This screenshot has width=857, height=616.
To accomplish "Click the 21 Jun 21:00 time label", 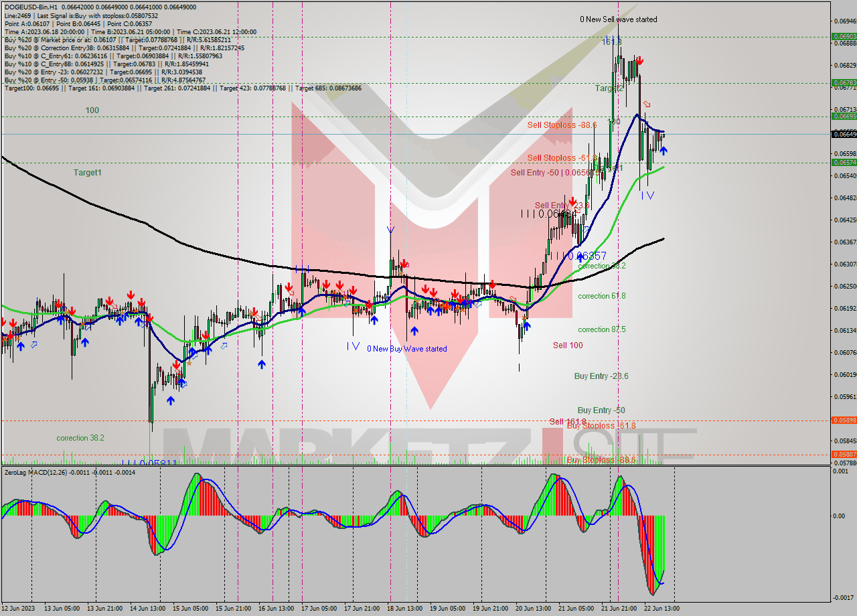I will [620, 609].
